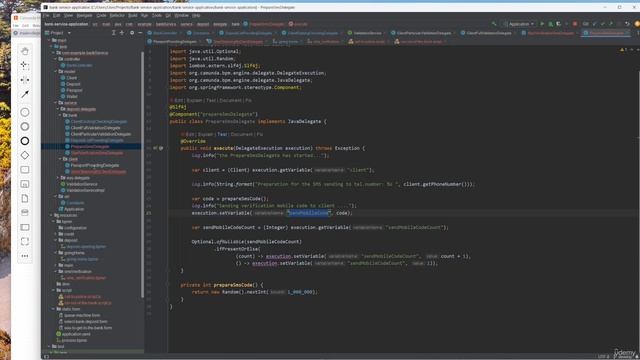Click the selected sendMobileCode string in code

click(309, 213)
